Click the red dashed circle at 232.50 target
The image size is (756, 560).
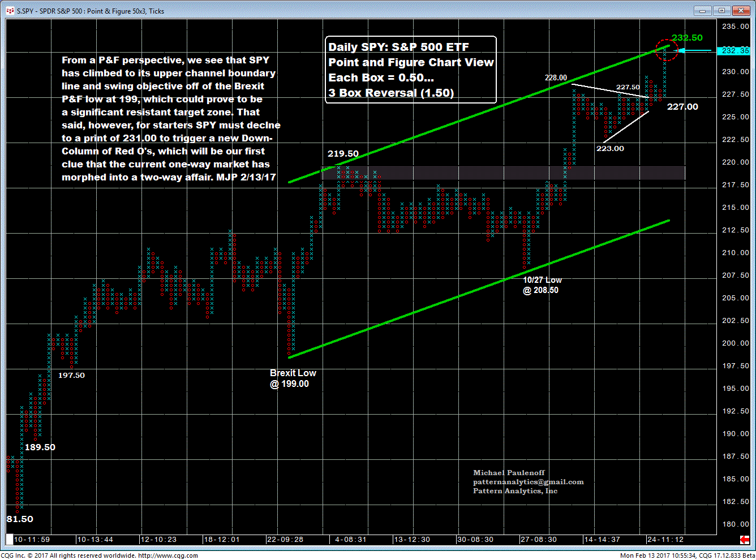tap(667, 50)
